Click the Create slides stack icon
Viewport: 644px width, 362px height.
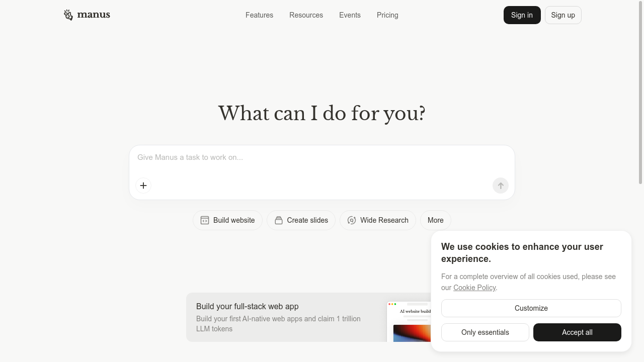279,220
